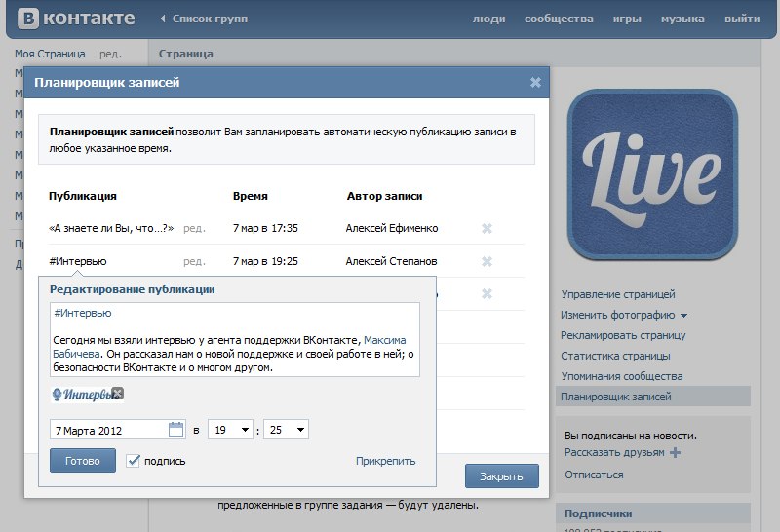Click Отписаться to unsubscribe

point(594,475)
